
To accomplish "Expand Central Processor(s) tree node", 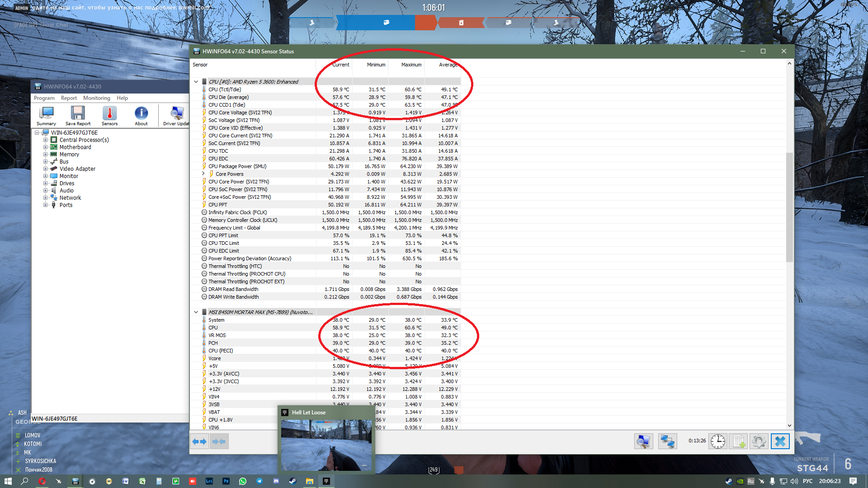I will click(45, 140).
